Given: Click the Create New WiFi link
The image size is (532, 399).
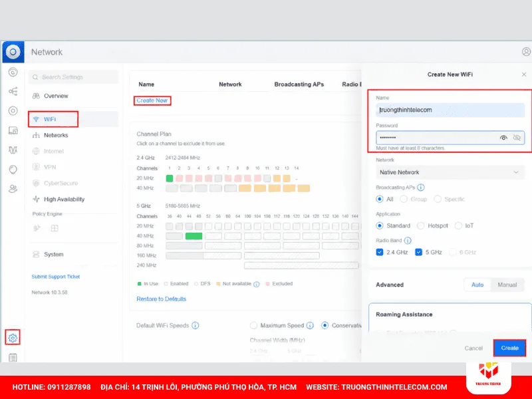Looking at the screenshot, I should pos(152,100).
